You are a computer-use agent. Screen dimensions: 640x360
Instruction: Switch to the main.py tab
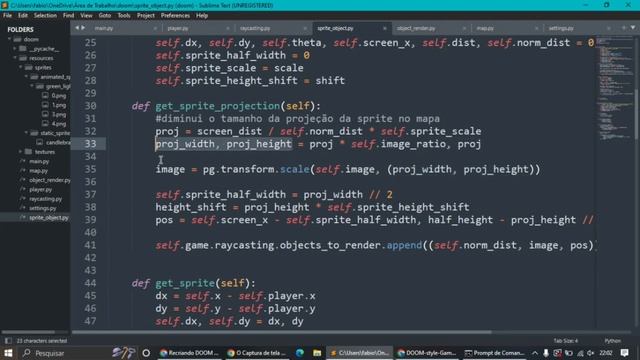click(x=104, y=28)
